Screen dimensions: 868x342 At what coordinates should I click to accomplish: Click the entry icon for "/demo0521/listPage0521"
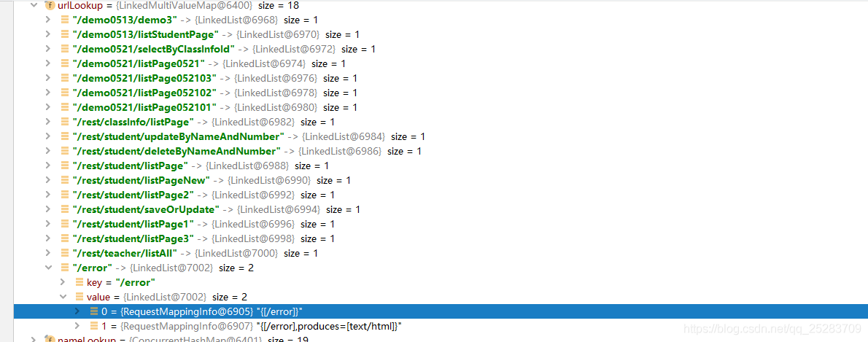pyautogui.click(x=65, y=63)
